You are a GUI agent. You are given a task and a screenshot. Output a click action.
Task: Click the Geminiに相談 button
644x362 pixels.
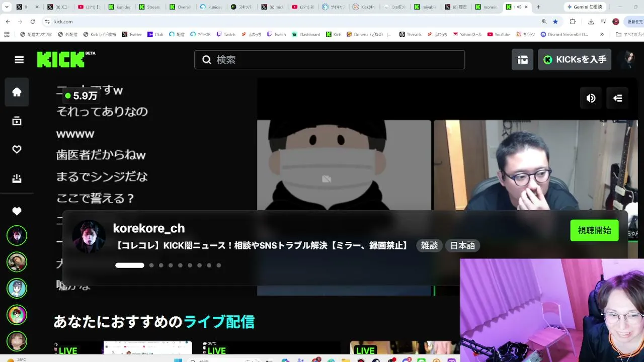tap(584, 7)
